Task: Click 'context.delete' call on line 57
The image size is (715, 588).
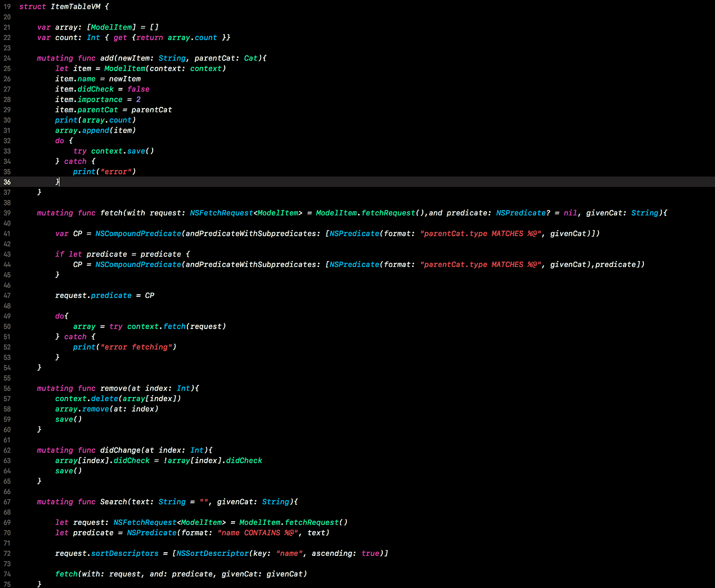Action: click(86, 399)
